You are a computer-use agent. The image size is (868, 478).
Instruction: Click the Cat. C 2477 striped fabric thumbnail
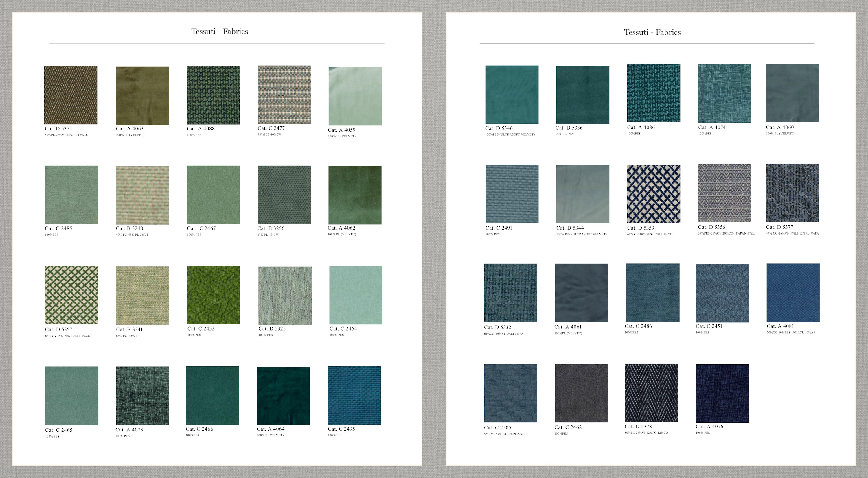[284, 95]
